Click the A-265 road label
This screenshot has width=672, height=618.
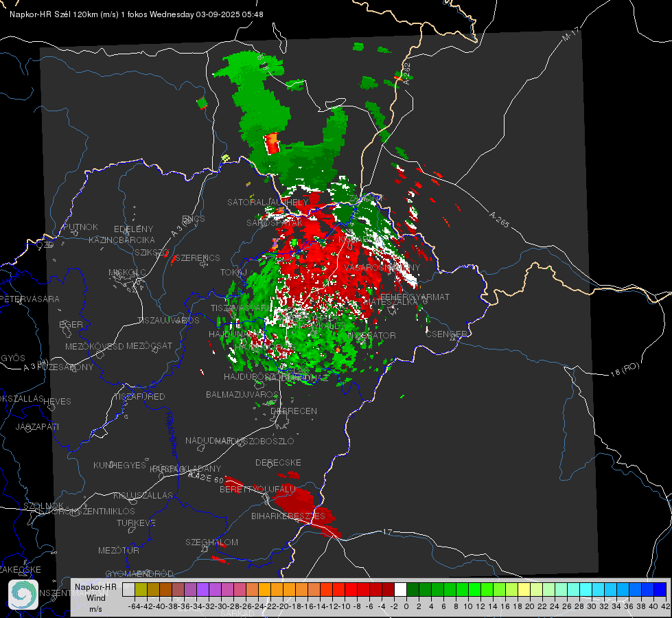tap(499, 220)
